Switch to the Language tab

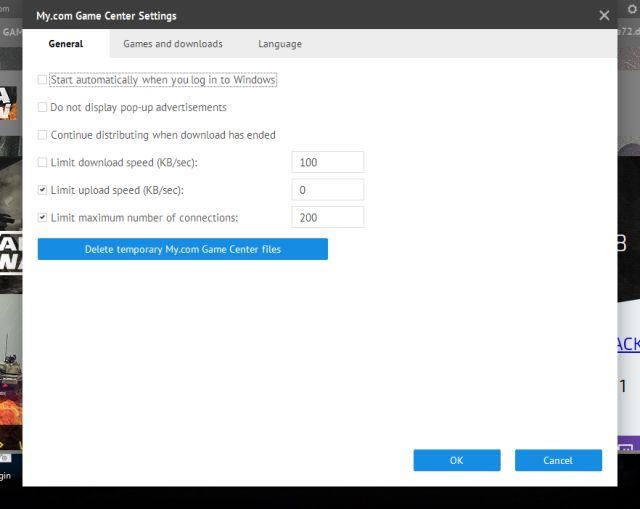pos(280,44)
